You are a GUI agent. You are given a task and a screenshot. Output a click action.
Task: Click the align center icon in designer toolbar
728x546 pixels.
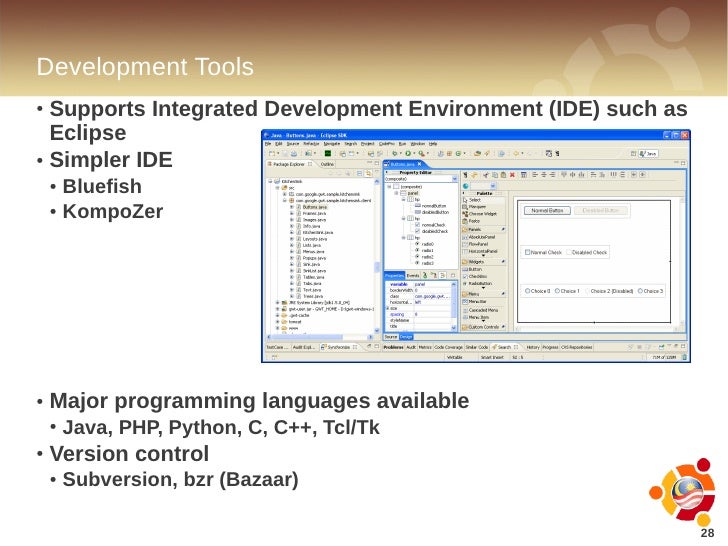point(544,175)
